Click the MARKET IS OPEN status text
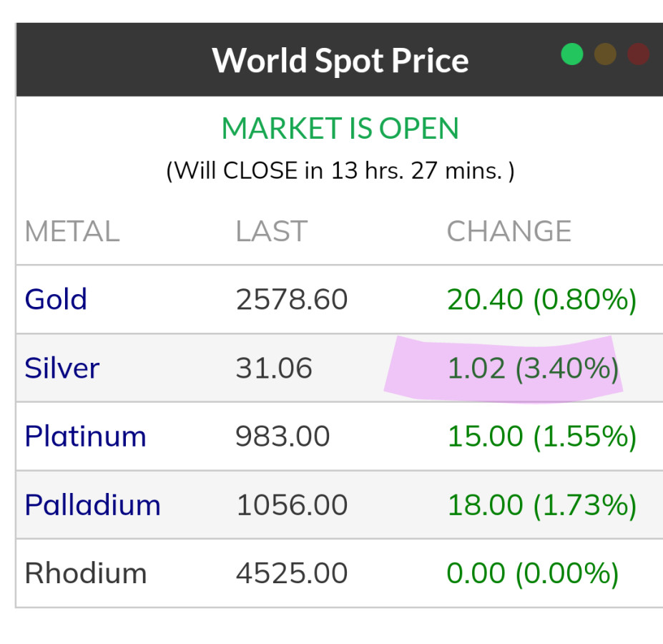The image size is (663, 644). (340, 129)
